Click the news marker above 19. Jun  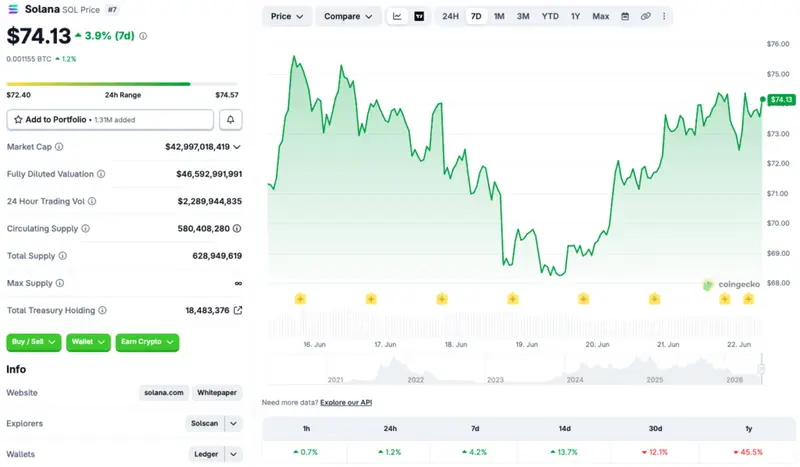tap(513, 299)
